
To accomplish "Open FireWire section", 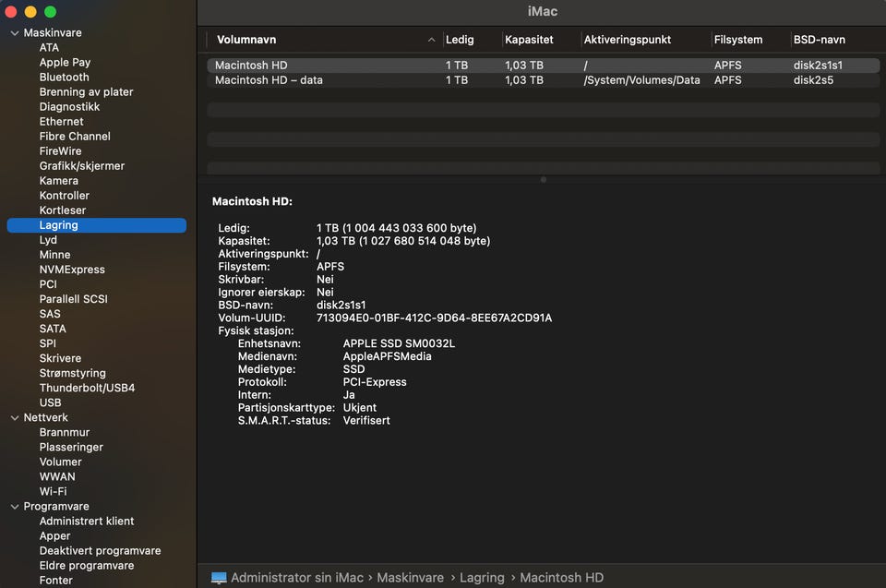I will pyautogui.click(x=61, y=151).
